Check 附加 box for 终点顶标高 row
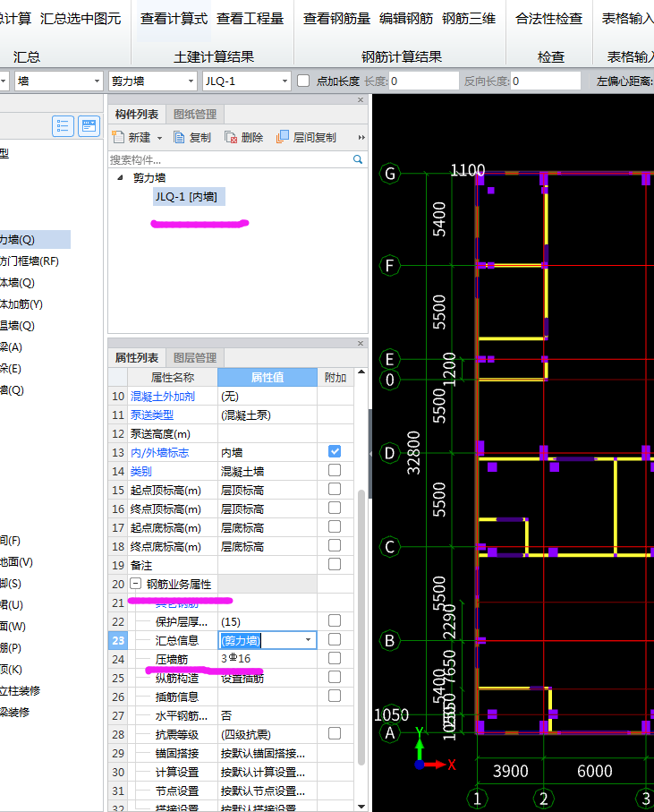 tap(335, 508)
